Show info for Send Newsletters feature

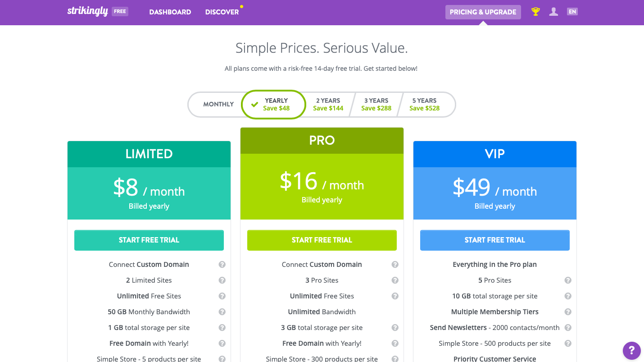pyautogui.click(x=568, y=328)
